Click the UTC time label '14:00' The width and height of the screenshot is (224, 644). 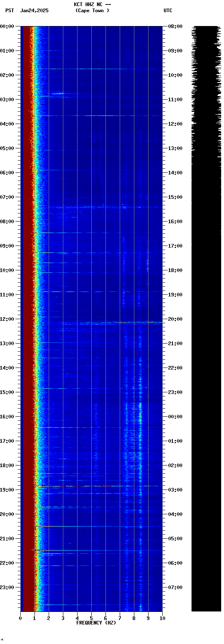click(175, 173)
